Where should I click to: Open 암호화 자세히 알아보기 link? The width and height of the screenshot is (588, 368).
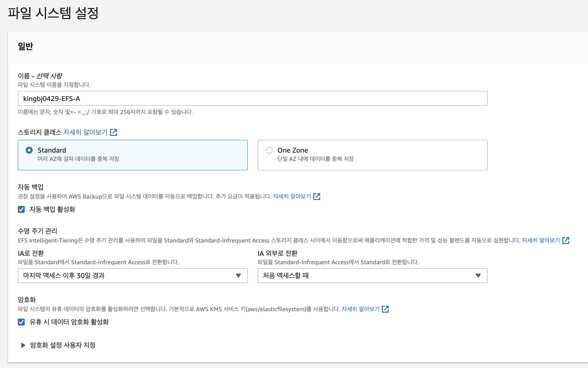coord(360,309)
